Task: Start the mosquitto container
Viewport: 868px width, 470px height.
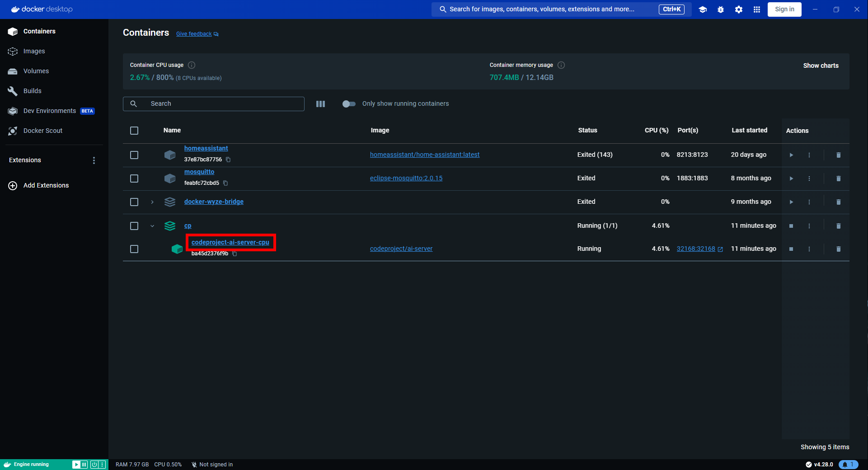Action: [791, 179]
